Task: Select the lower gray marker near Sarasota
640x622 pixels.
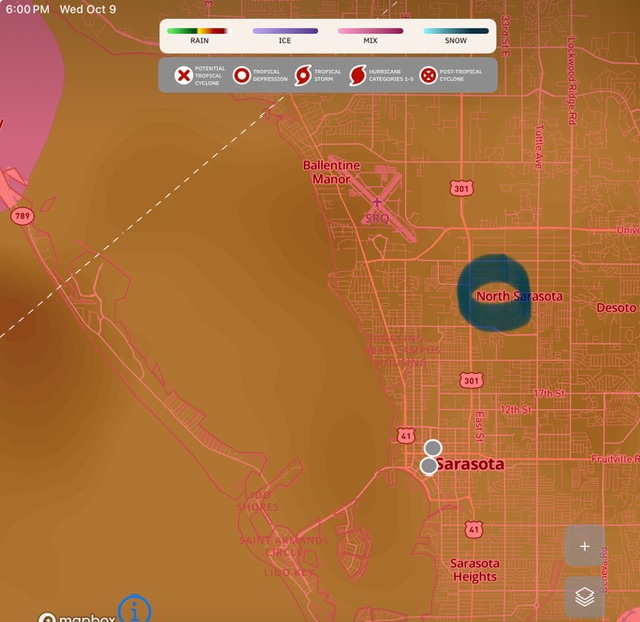Action: 429,465
